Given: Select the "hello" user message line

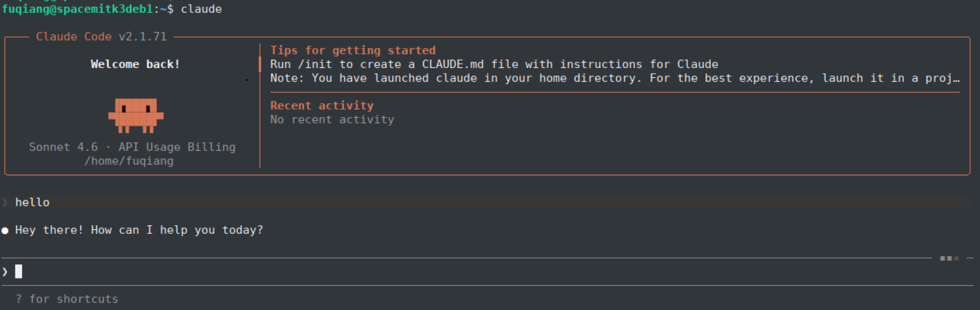Looking at the screenshot, I should click(x=487, y=203).
